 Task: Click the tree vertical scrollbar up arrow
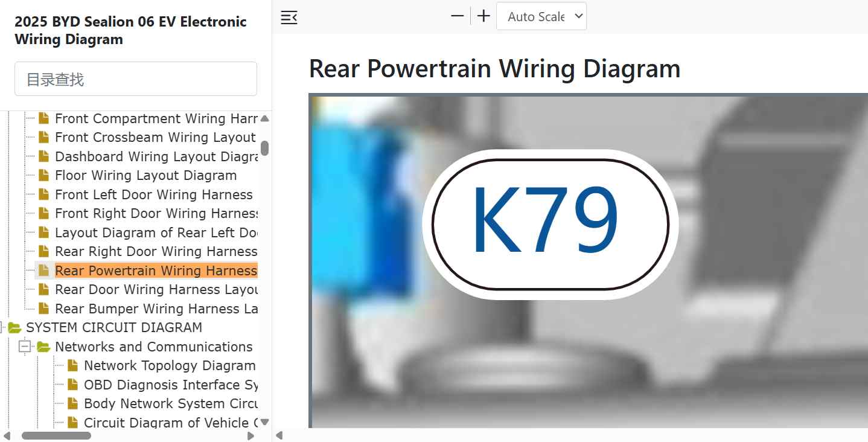tap(264, 118)
